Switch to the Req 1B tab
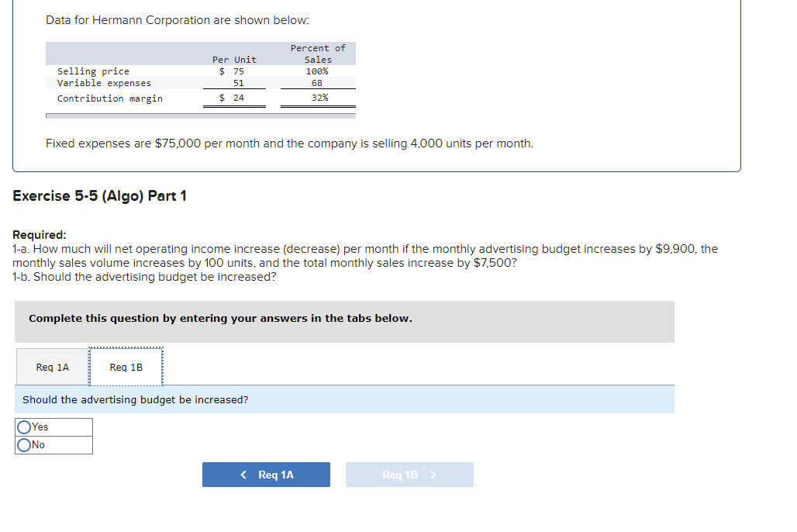Screen dimensions: 797x532 (x=126, y=367)
